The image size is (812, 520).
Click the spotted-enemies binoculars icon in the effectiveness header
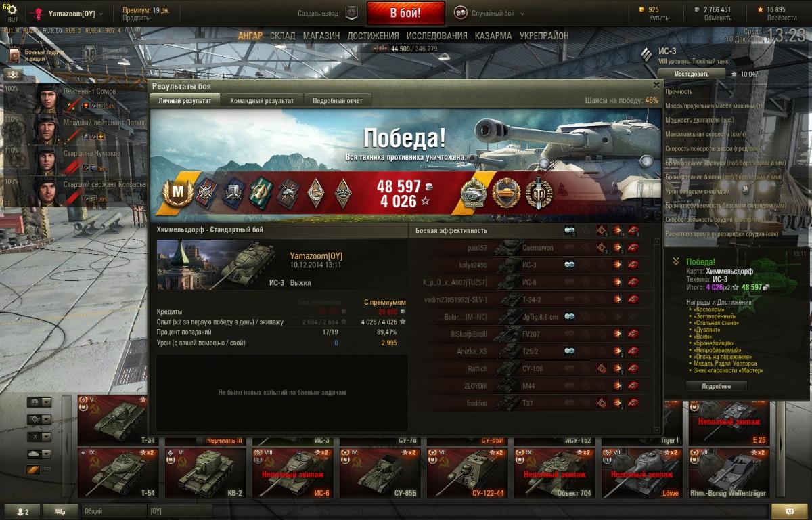pos(570,231)
